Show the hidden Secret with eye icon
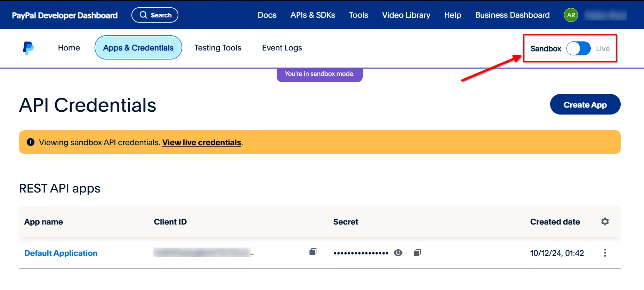The height and width of the screenshot is (290, 644). (x=398, y=253)
